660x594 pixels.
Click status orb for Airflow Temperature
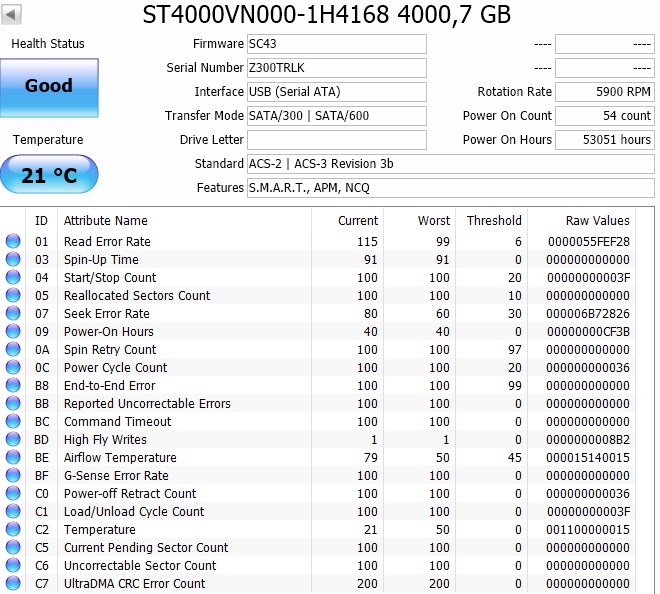tap(13, 457)
